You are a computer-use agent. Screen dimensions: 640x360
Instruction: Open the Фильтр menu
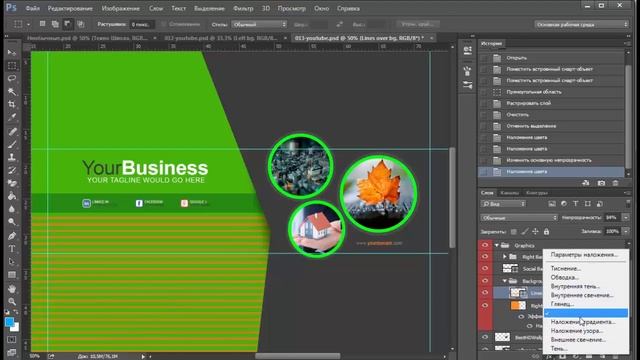(243, 8)
